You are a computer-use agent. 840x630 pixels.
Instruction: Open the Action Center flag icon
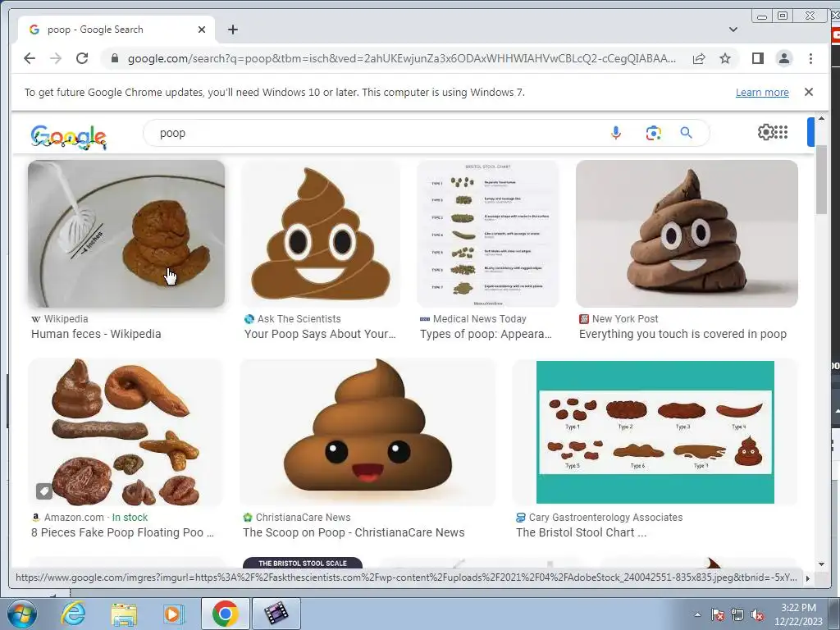click(x=717, y=614)
